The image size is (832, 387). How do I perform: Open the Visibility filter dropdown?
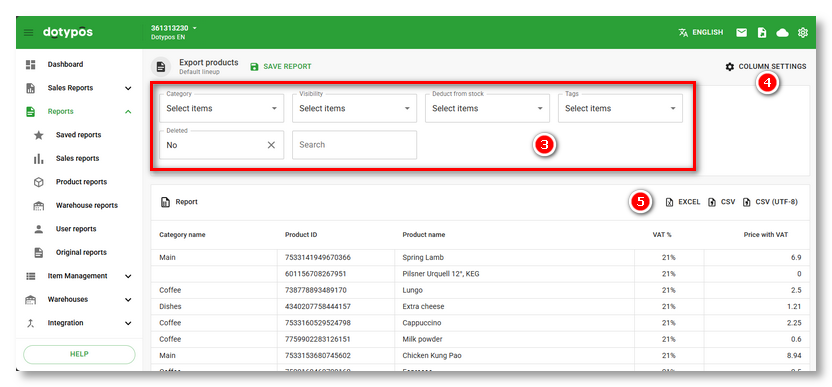354,108
